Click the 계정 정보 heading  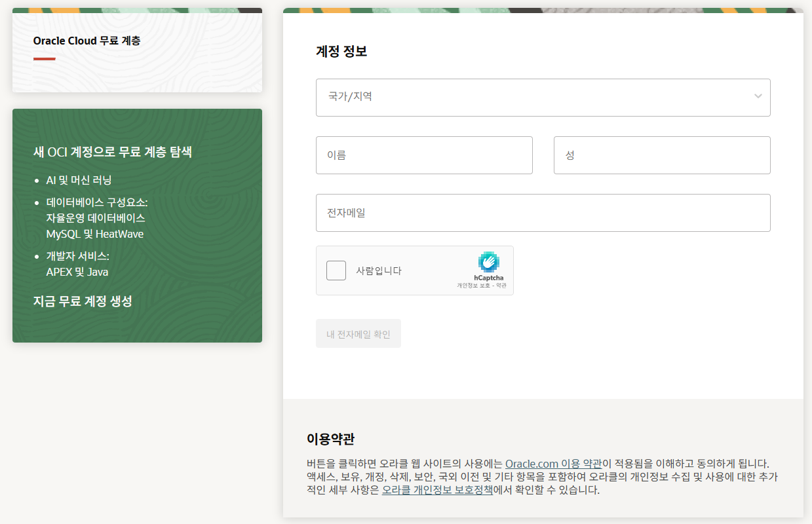click(x=341, y=51)
